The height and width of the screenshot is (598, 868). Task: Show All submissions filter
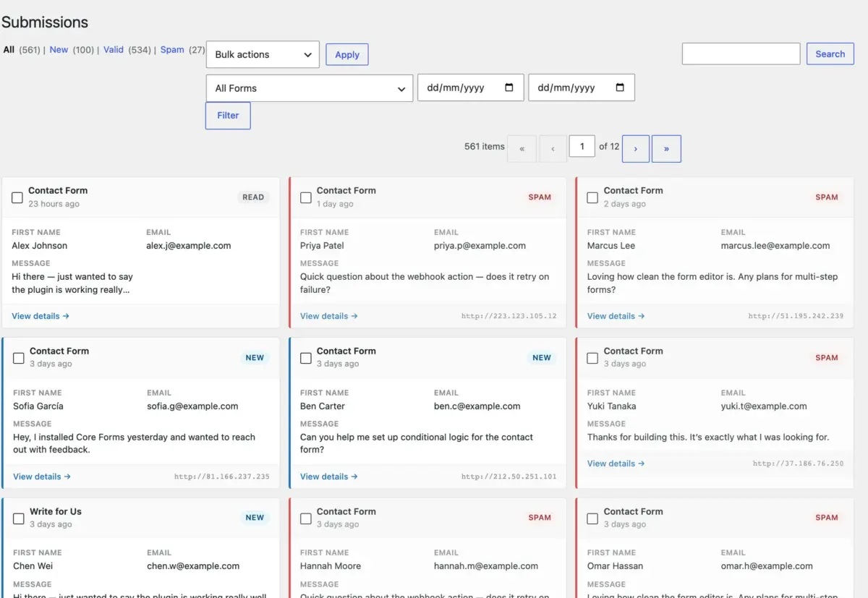(x=9, y=50)
